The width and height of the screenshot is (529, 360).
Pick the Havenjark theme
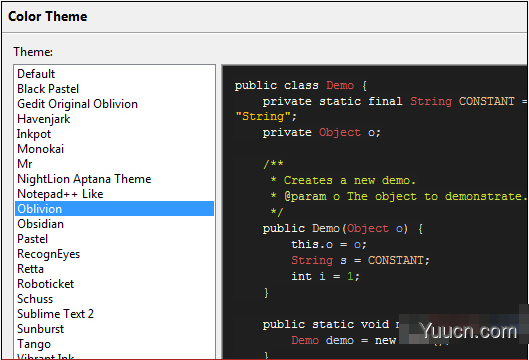[x=114, y=119]
